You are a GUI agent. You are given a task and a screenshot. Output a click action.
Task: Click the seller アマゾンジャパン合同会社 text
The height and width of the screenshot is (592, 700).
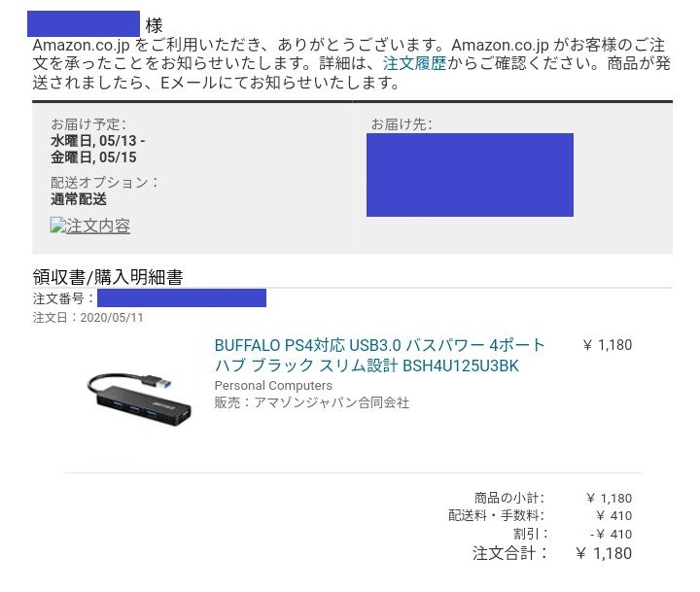[311, 402]
